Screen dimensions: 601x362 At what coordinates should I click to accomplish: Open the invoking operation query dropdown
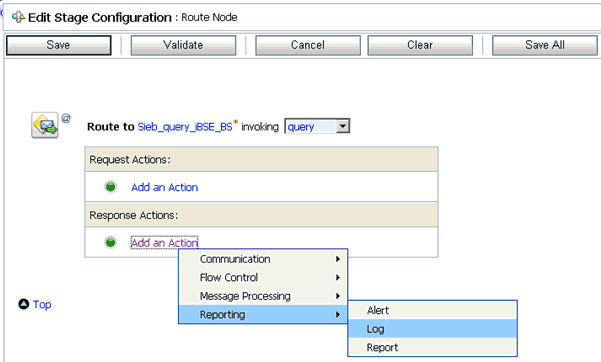[317, 126]
